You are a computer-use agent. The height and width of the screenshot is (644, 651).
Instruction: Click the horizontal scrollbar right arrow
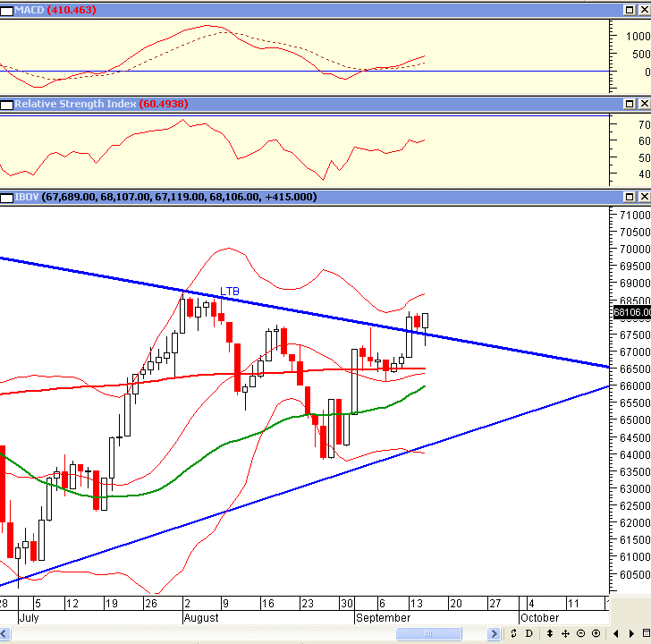point(494,633)
